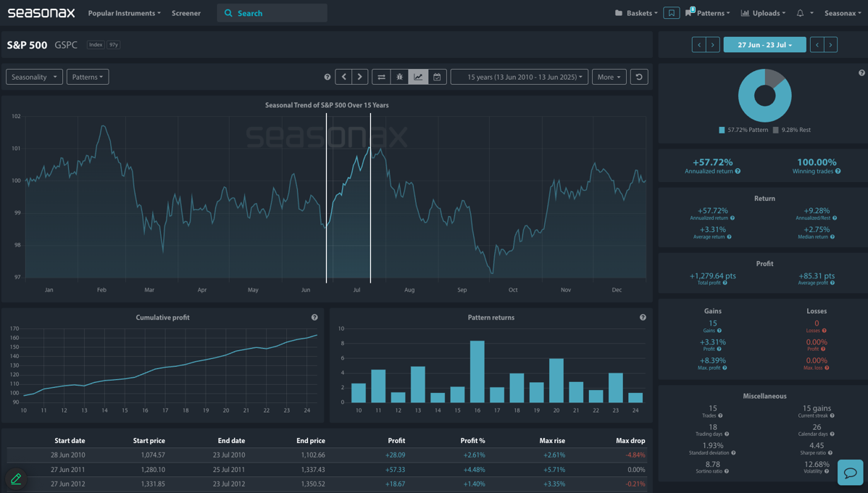Click the tallest bar for year 16
The width and height of the screenshot is (868, 493).
pos(477,372)
